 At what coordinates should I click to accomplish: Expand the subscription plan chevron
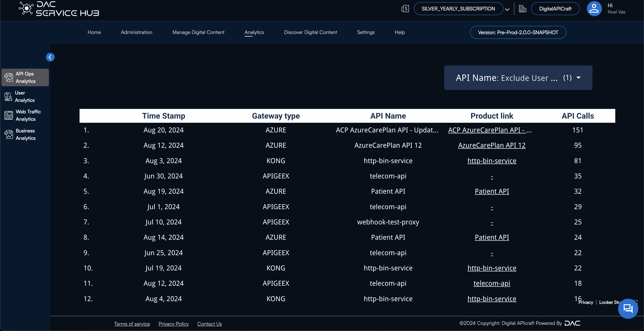[507, 10]
